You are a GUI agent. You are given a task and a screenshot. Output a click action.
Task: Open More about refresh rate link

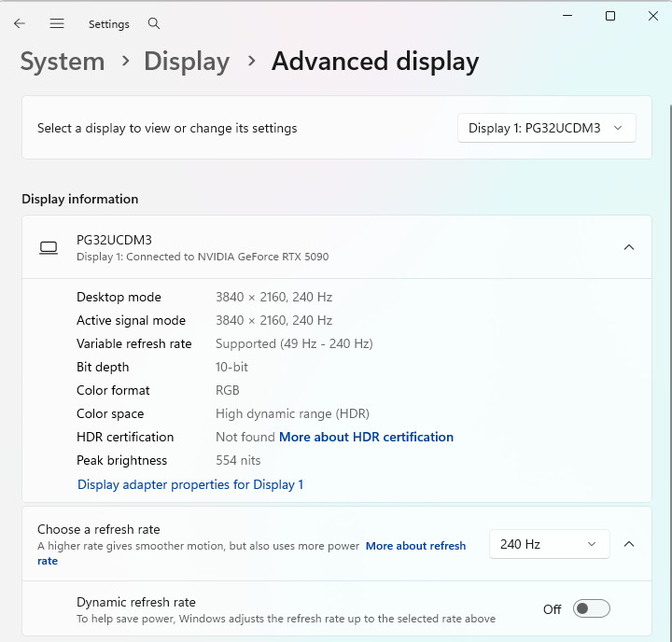[415, 546]
